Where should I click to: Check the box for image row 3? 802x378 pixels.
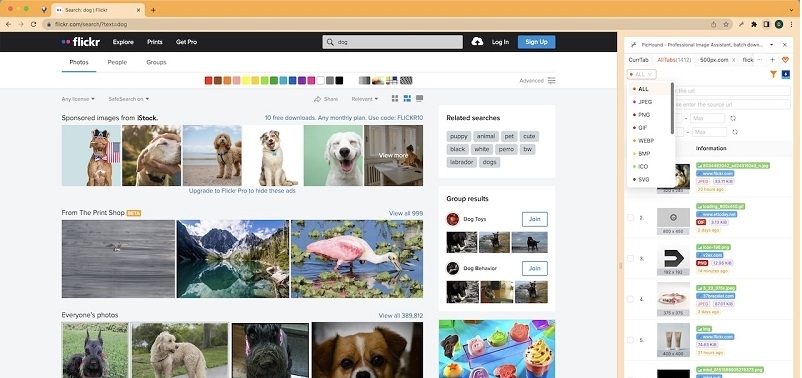(630, 258)
